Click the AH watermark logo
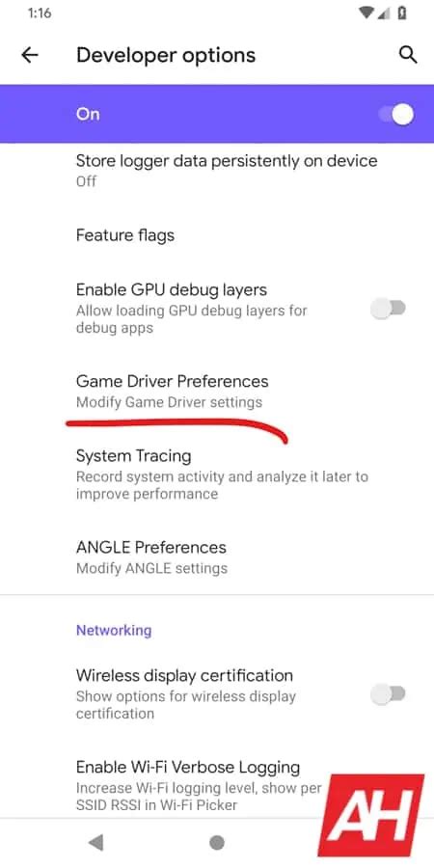This screenshot has width=434, height=868. pyautogui.click(x=370, y=815)
